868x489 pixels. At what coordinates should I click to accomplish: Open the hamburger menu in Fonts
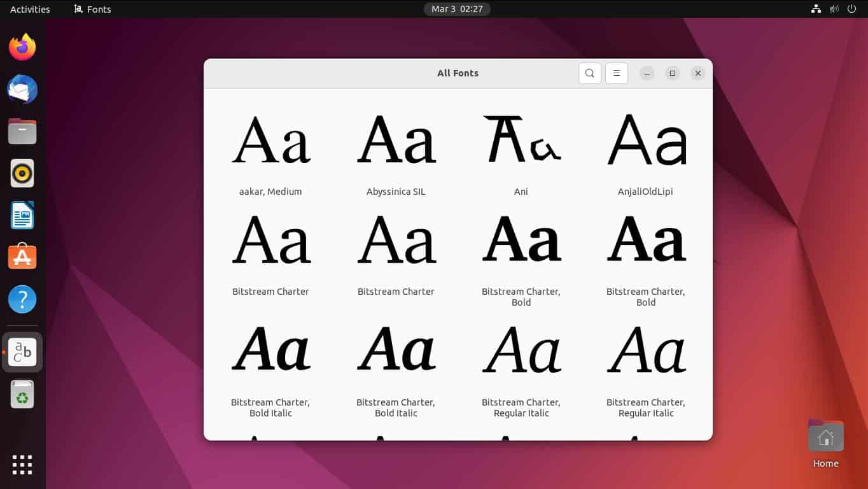tap(616, 73)
